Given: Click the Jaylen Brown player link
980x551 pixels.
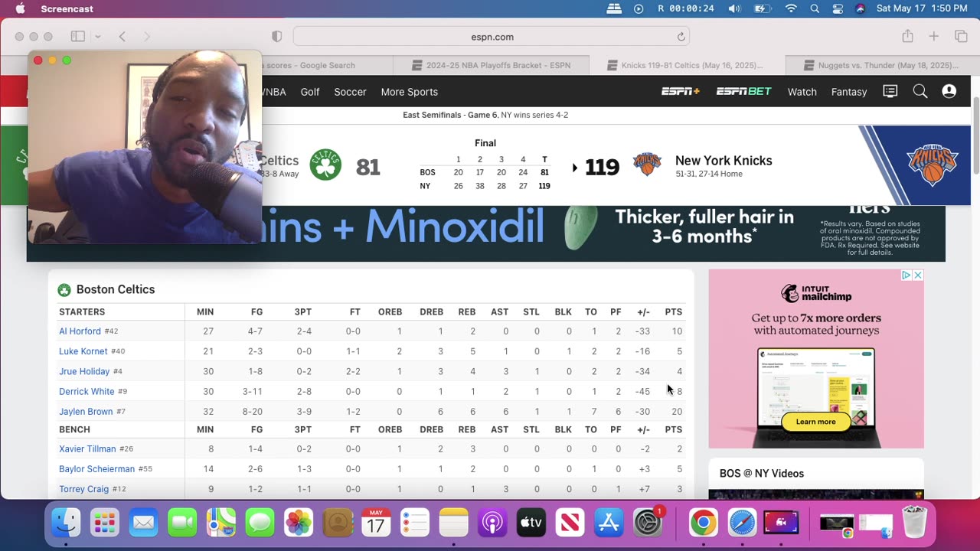Looking at the screenshot, I should 86,411.
